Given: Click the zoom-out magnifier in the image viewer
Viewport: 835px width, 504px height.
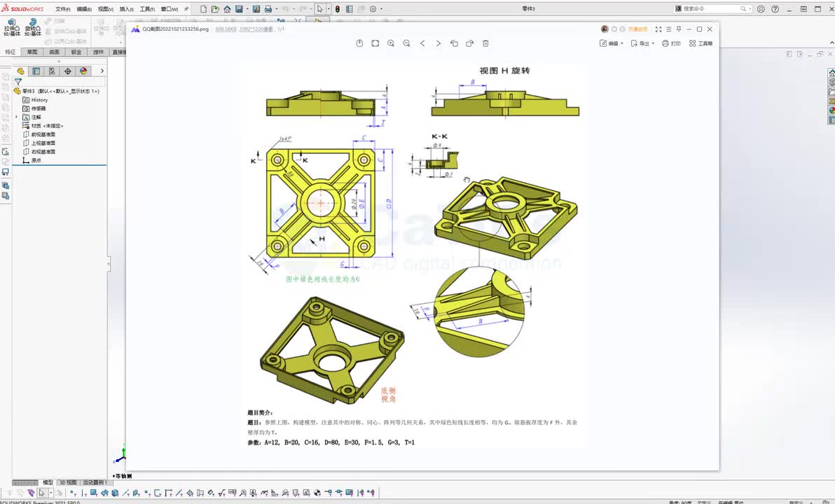Looking at the screenshot, I should [x=407, y=43].
